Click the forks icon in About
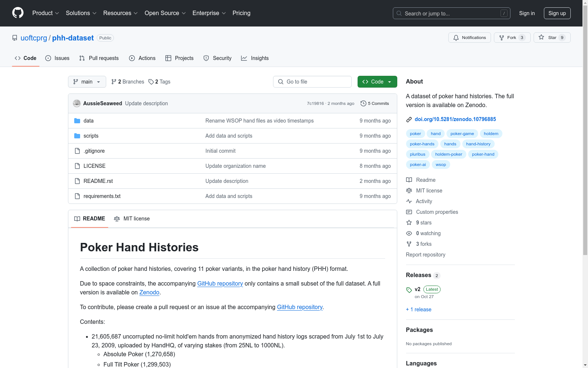 pyautogui.click(x=409, y=244)
